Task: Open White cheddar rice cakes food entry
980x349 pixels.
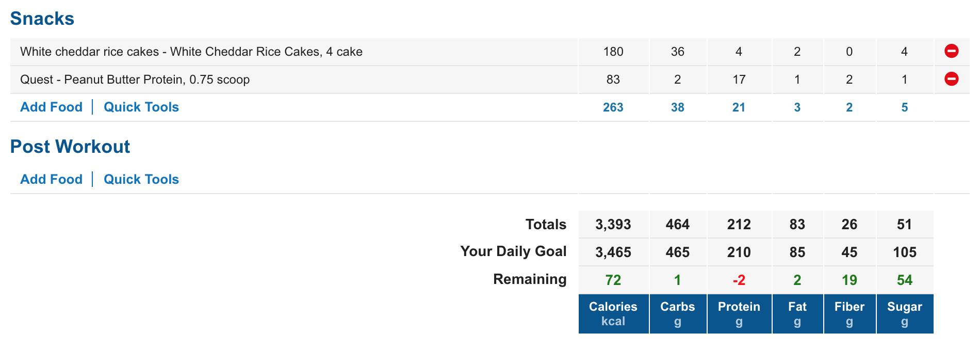Action: [191, 52]
